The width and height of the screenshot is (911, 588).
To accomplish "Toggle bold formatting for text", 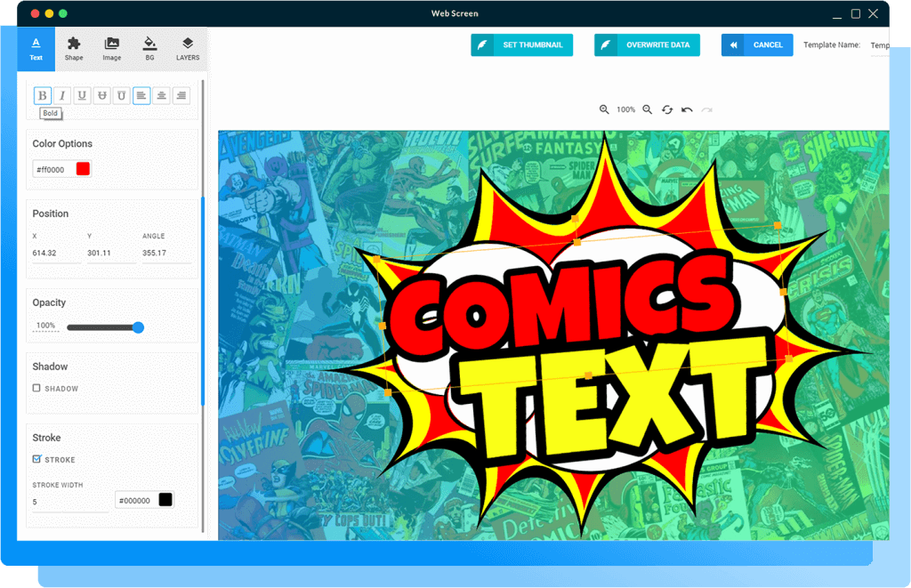I will (x=43, y=95).
